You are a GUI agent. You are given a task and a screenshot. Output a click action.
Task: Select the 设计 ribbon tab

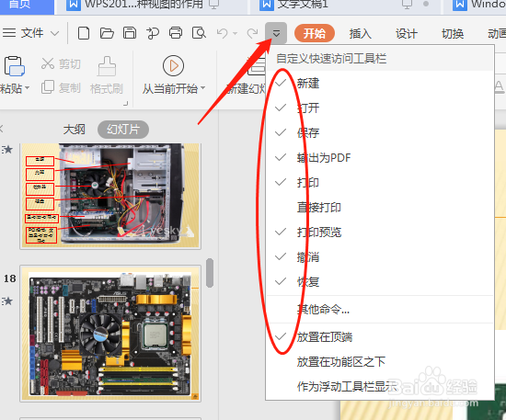pyautogui.click(x=407, y=33)
